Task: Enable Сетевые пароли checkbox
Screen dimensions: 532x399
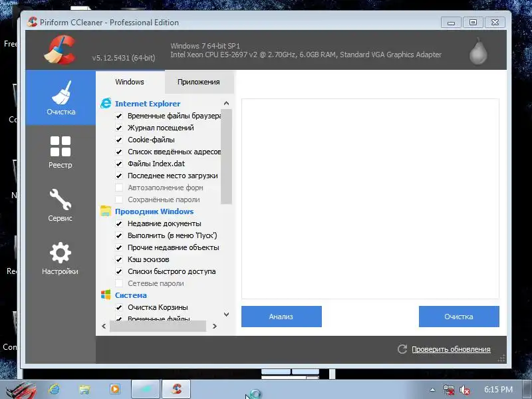Action: (119, 283)
